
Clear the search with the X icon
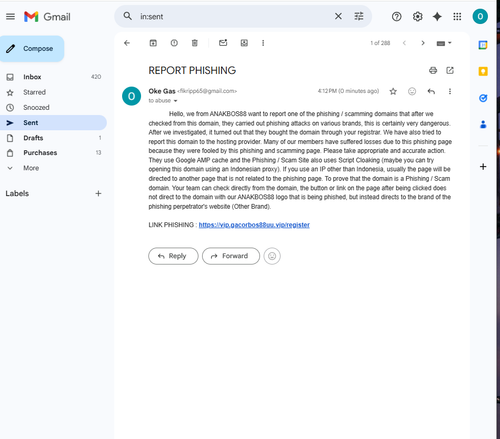click(338, 16)
